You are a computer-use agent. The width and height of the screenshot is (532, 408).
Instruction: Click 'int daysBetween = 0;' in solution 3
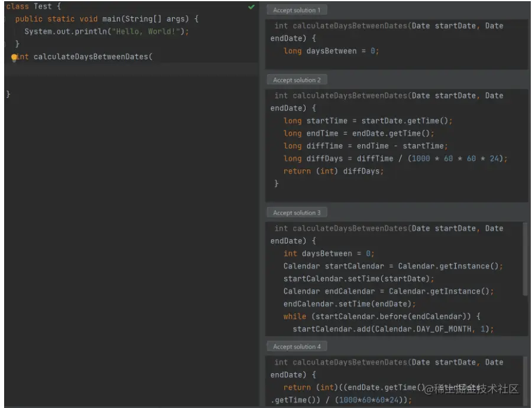[x=329, y=253]
